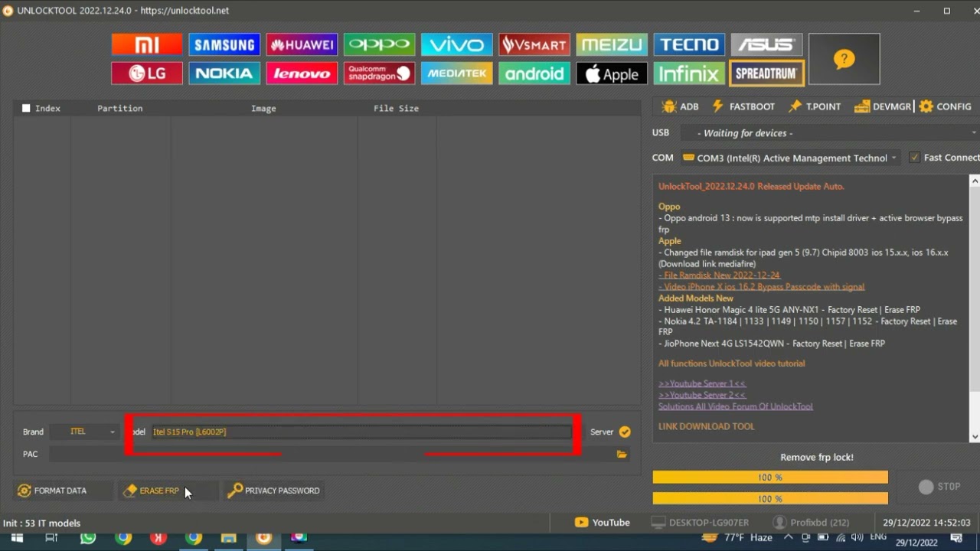Viewport: 980px width, 551px height.
Task: Open the Youtube Server 1 link
Action: 701,383
